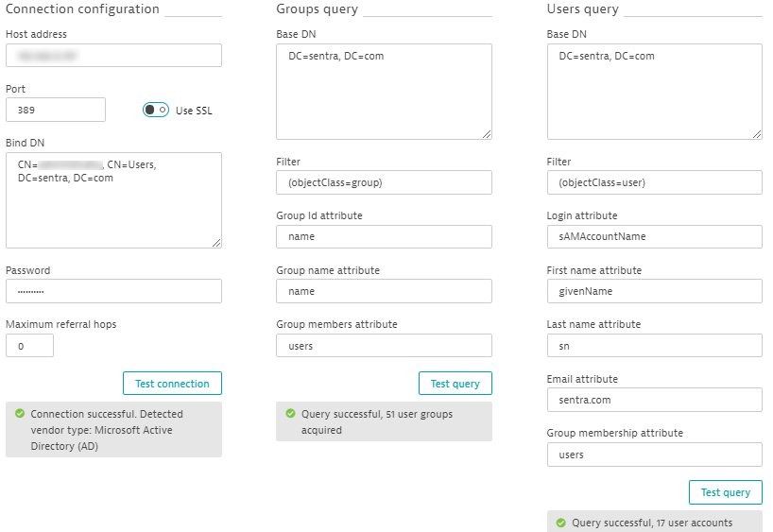Click the Host address input field
Image resolution: width=773 pixels, height=532 pixels.
113,55
